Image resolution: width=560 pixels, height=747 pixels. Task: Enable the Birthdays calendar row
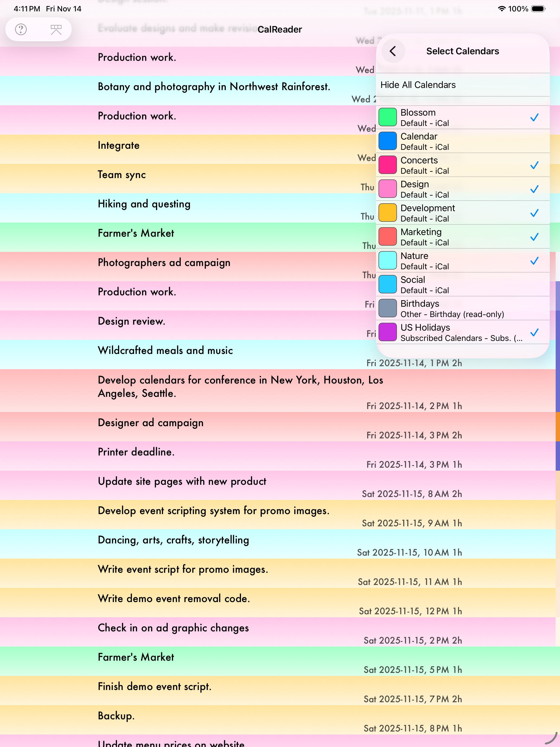463,309
